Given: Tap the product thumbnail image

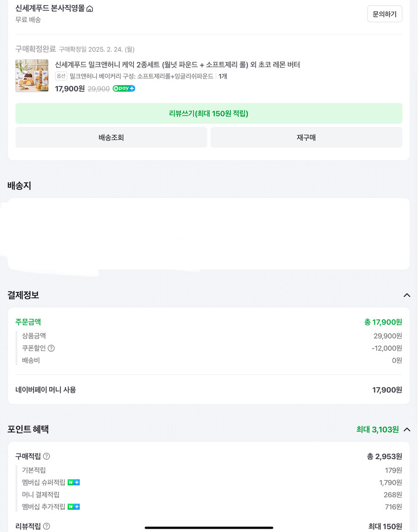Looking at the screenshot, I should (32, 75).
